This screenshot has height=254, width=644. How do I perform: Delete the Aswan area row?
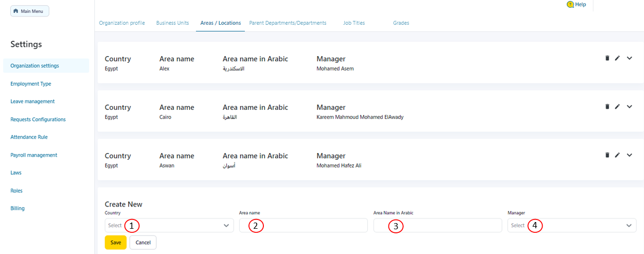pyautogui.click(x=607, y=155)
